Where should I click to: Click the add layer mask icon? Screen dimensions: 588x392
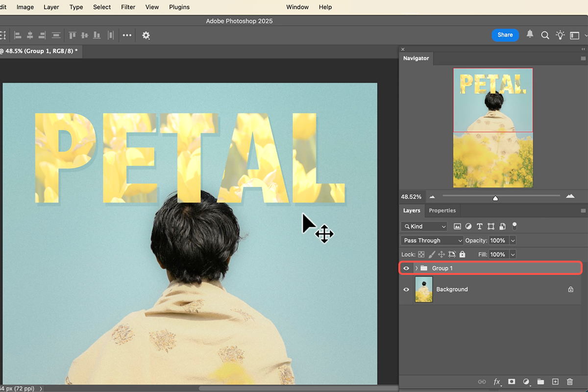pos(512,382)
